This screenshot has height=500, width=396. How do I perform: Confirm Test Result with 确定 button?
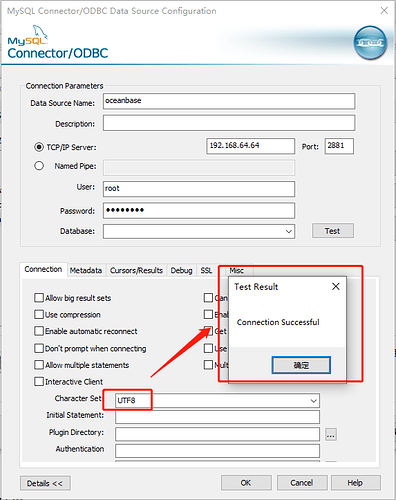point(301,365)
